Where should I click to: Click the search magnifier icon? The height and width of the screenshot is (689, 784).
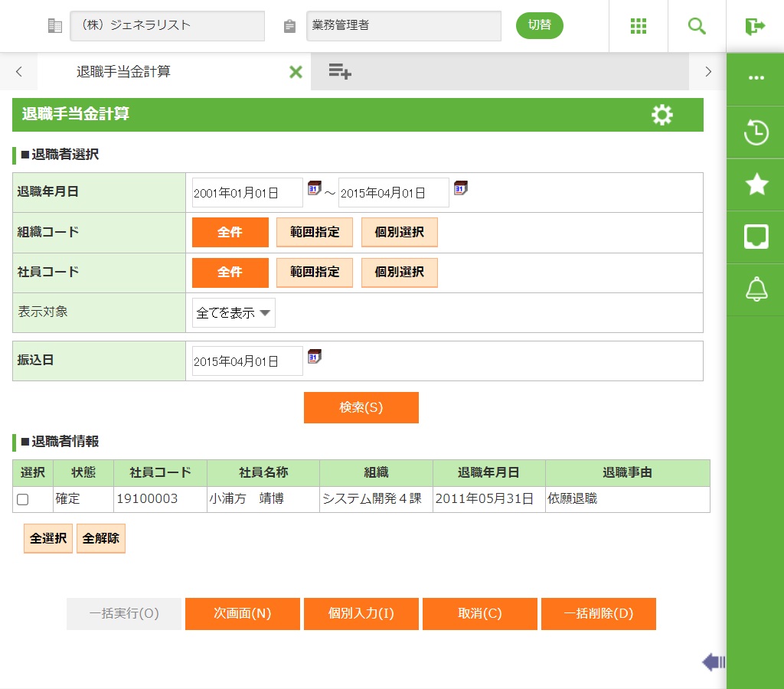click(x=697, y=26)
